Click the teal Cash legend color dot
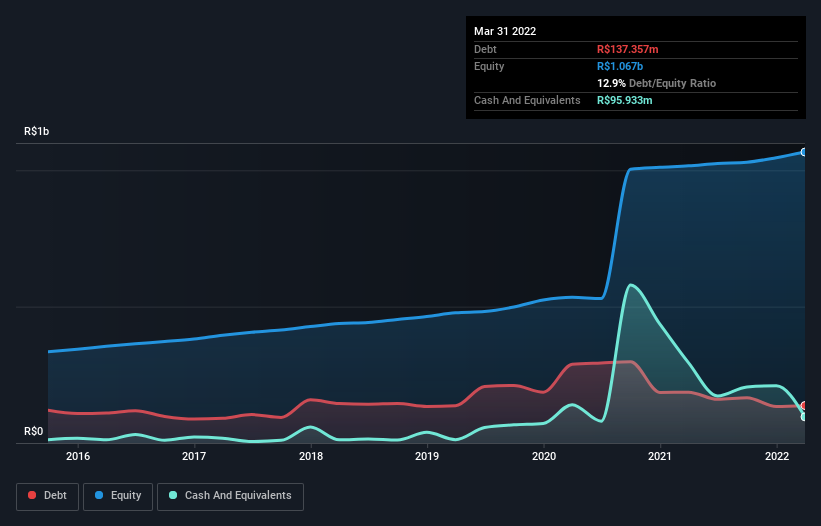Screen dimensions: 821x526 click(173, 495)
